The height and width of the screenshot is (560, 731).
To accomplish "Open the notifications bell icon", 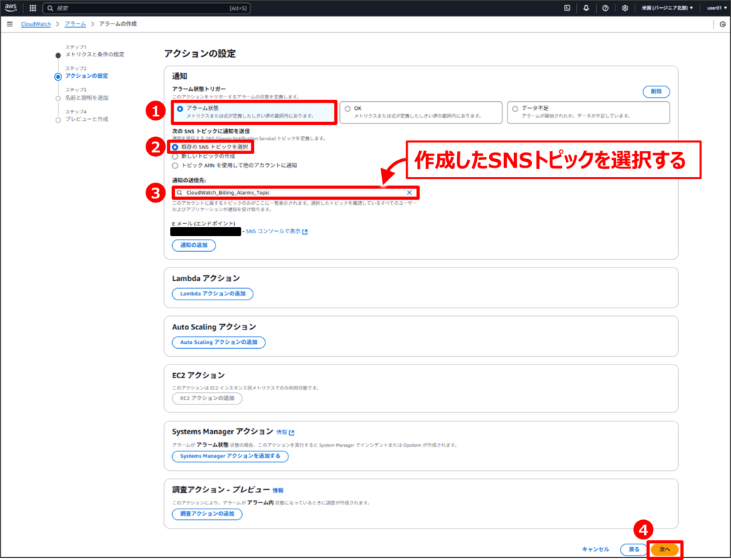I will 586,8.
